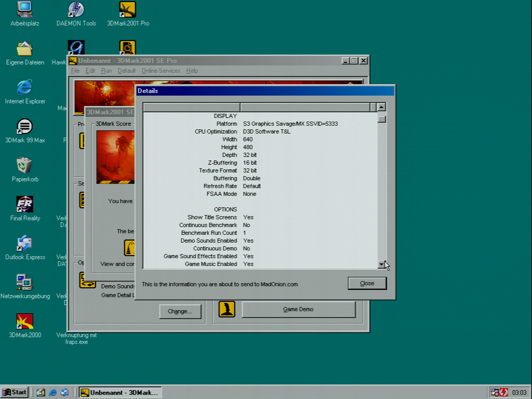Open the Eigene Dateien folder icon
Screen dimensions: 532x399
(24, 49)
